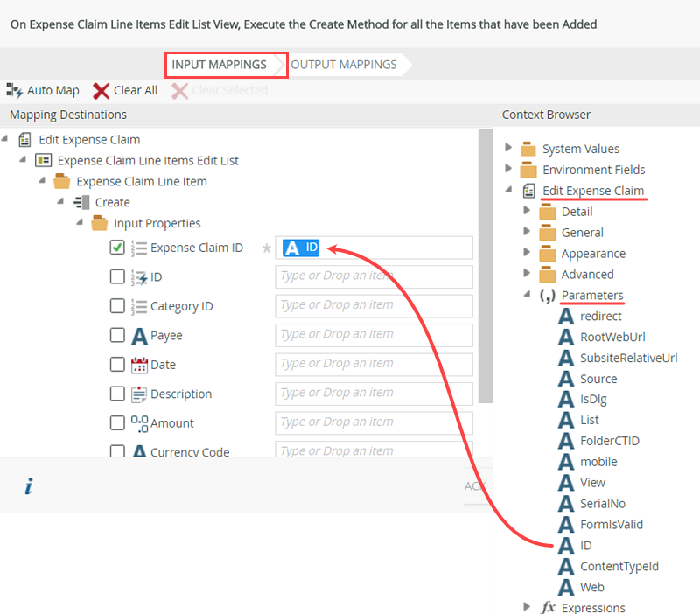700x614 pixels.
Task: Expand the Expressions node
Action: point(527,606)
